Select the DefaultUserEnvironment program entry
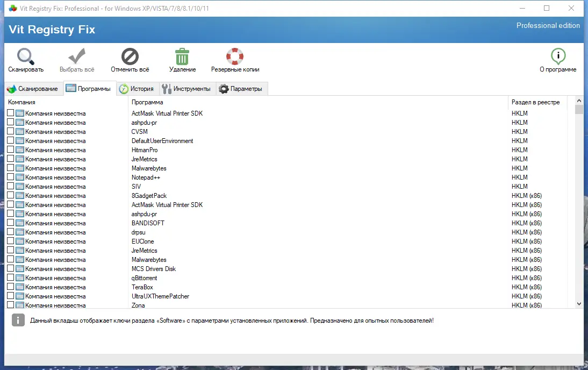 point(162,141)
